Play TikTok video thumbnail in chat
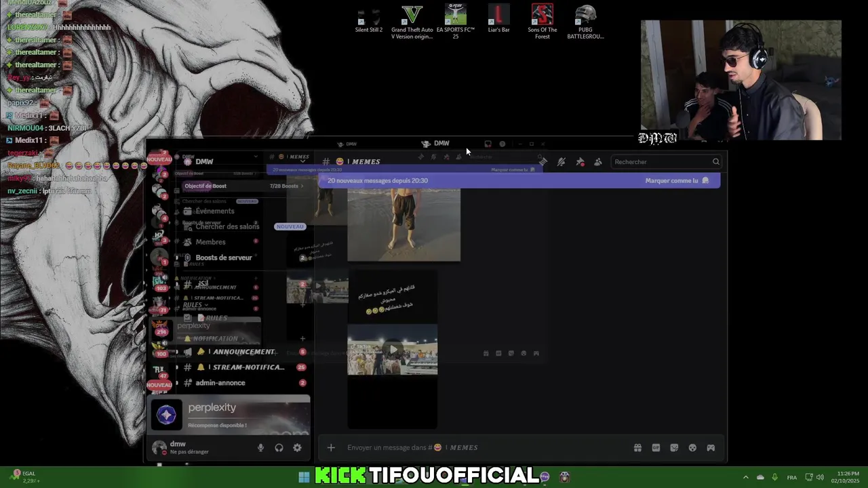The width and height of the screenshot is (868, 488). tap(393, 350)
